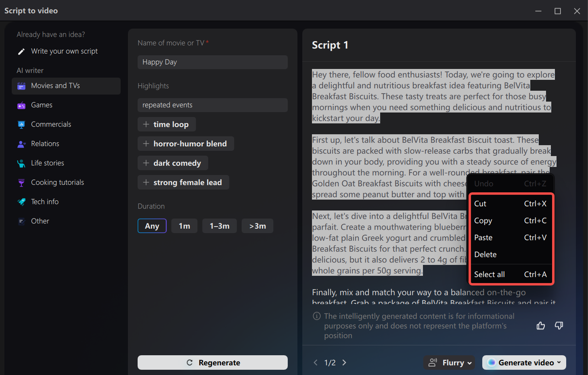Screen dimensions: 588x375
Task: Enable the >3m duration filter
Action: (257, 225)
